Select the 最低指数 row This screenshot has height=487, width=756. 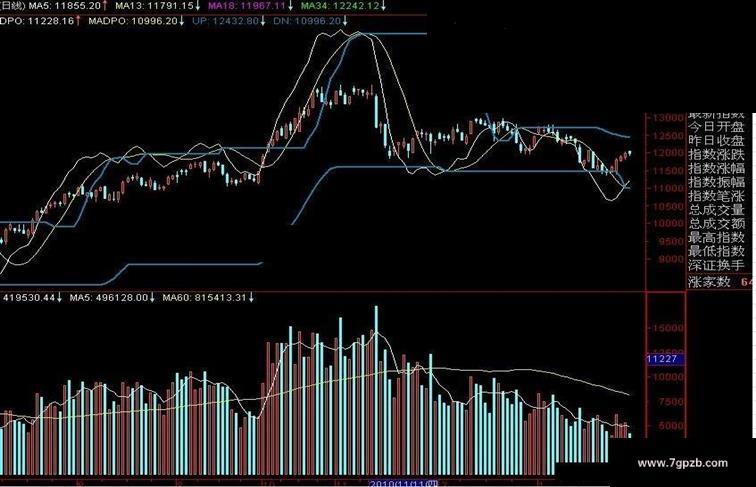point(716,251)
